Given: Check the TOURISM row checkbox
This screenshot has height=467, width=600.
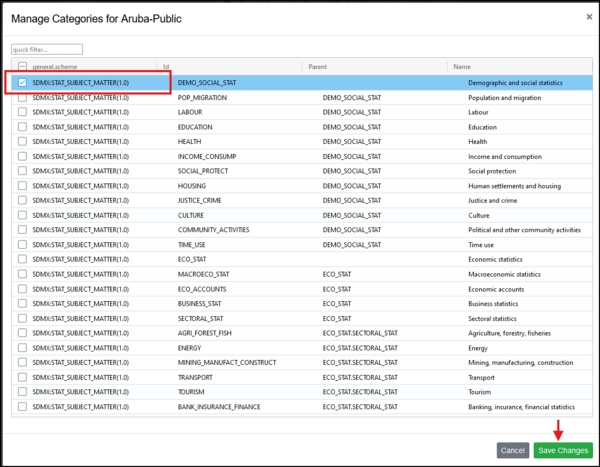Looking at the screenshot, I should pyautogui.click(x=23, y=392).
